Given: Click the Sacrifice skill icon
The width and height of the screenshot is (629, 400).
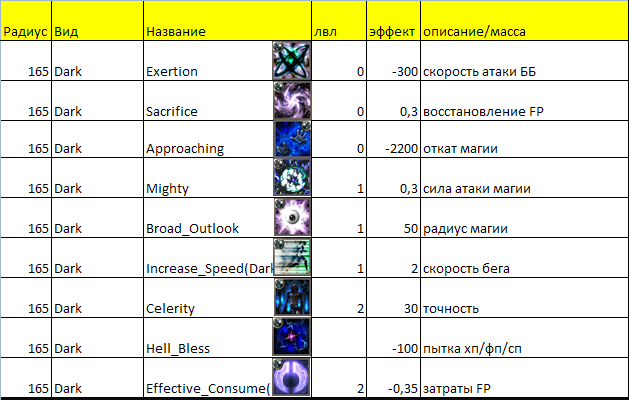Looking at the screenshot, I should (292, 101).
